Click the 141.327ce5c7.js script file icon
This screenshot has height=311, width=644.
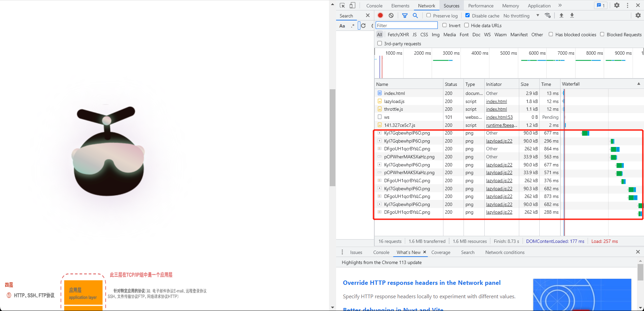[380, 125]
